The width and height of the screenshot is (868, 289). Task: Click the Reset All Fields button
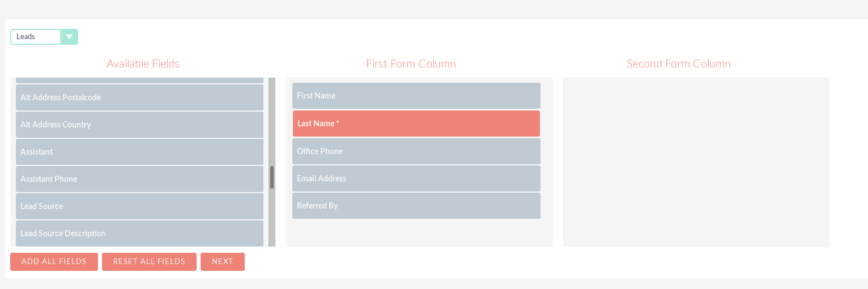point(149,262)
